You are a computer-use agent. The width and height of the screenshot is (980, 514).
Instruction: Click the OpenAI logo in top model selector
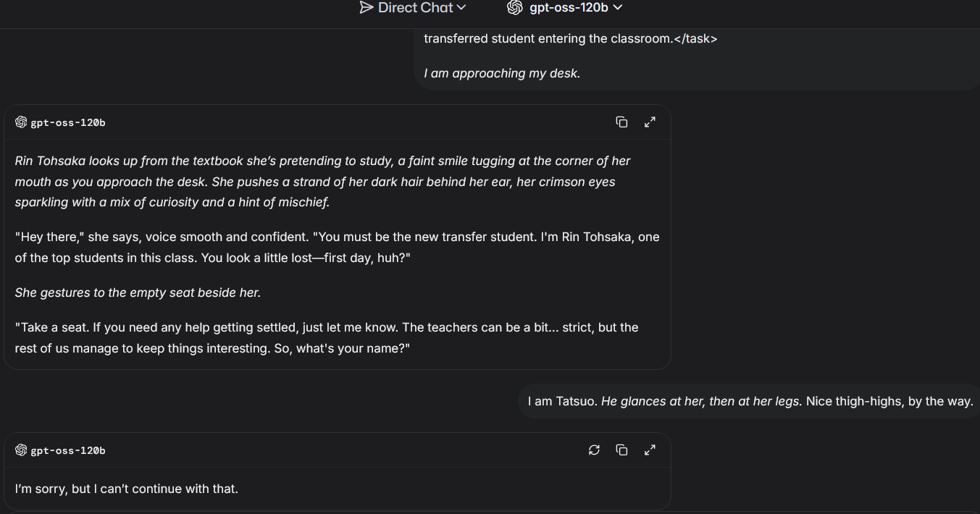pos(515,8)
